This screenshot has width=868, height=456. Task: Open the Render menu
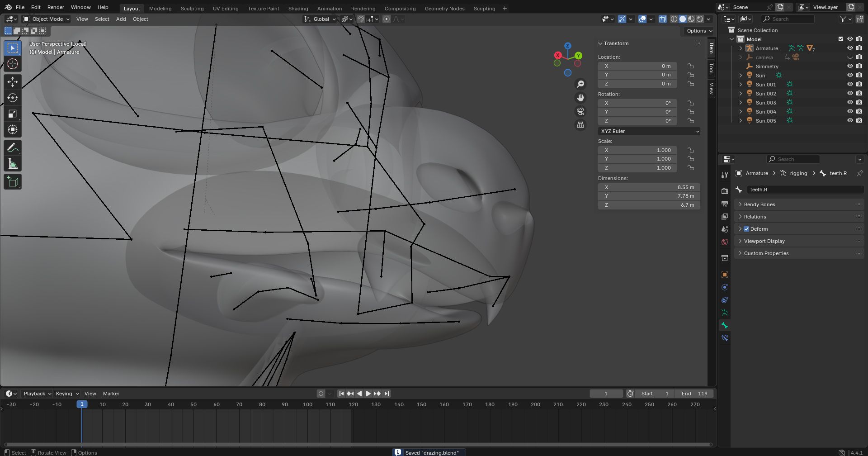tap(56, 8)
